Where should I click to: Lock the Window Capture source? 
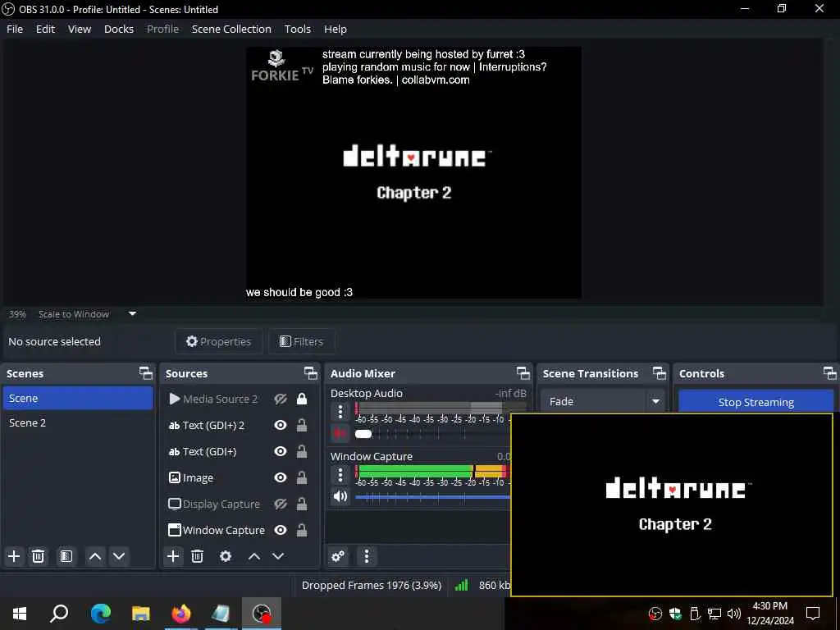(x=302, y=530)
